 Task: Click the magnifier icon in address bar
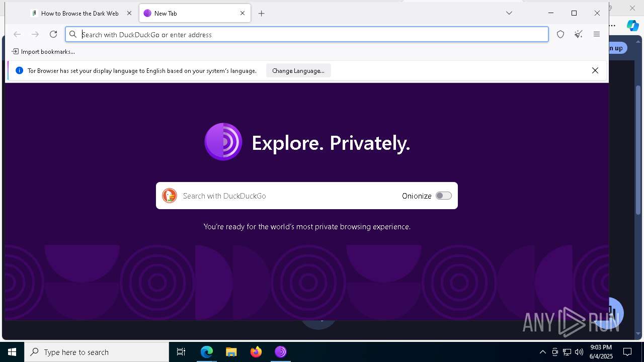(73, 34)
